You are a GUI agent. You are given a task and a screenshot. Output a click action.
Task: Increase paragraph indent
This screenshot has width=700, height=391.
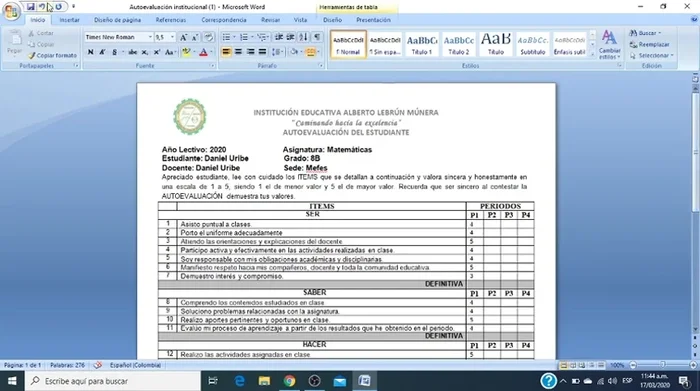(291, 37)
